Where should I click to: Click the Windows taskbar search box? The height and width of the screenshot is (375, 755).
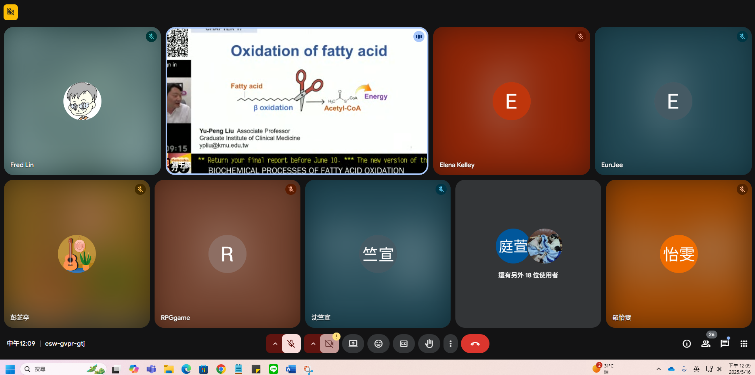64,369
